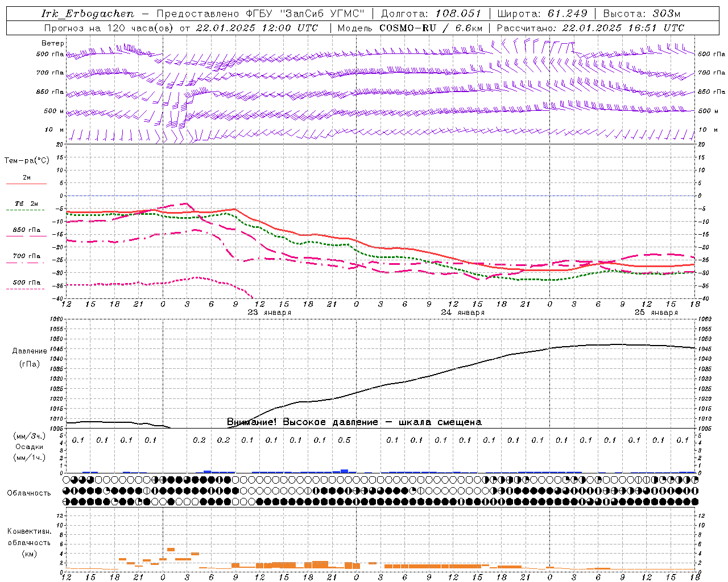Click the 850 гПа temperature legend entry
Viewport: 728px width, 582px height.
[x=27, y=230]
